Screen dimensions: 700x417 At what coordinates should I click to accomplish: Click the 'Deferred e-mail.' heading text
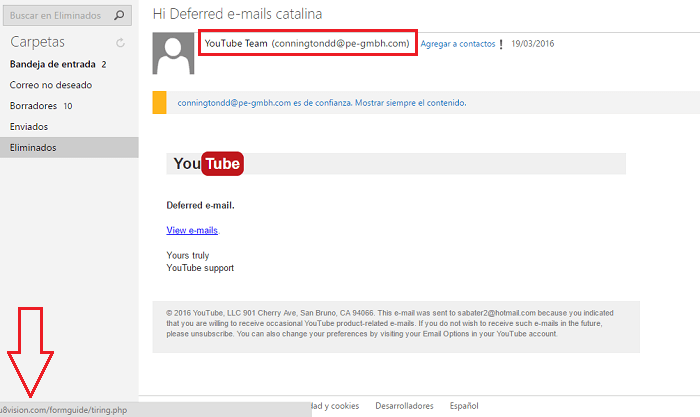coord(200,205)
